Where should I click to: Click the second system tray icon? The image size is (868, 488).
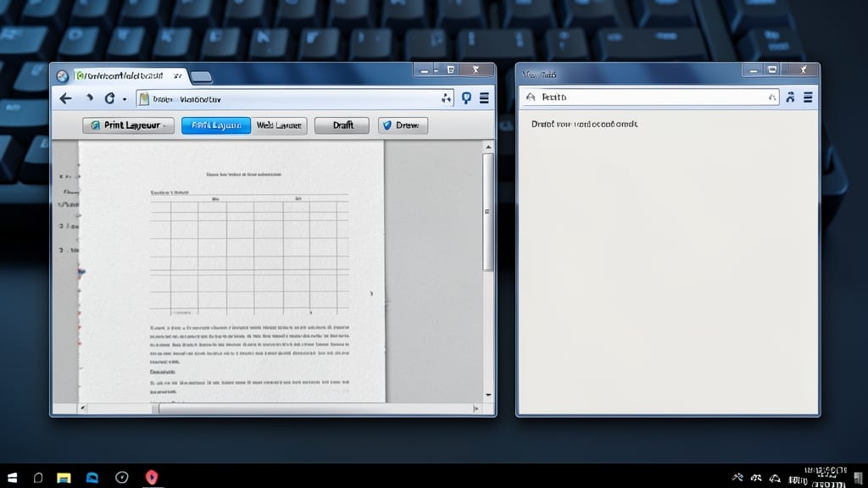click(756, 478)
